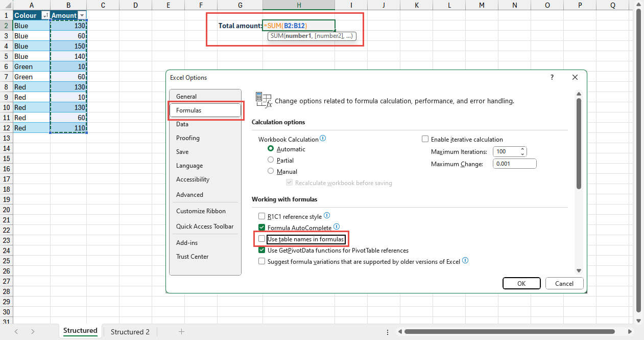Check Use table names in formulas
This screenshot has width=644, height=340.
pos(261,239)
